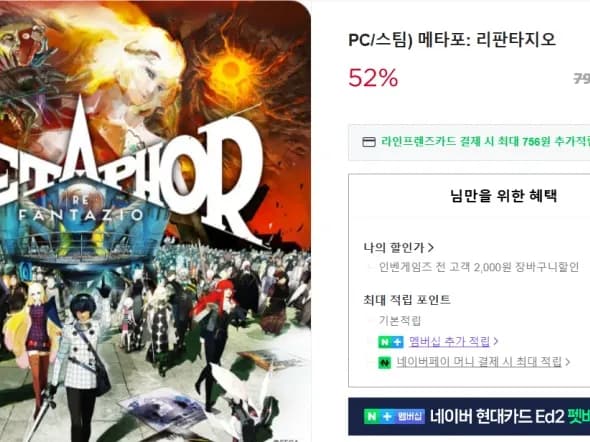The image size is (590, 442).
Task: Click the product title 메타포: 리판타지오
Action: tap(452, 40)
